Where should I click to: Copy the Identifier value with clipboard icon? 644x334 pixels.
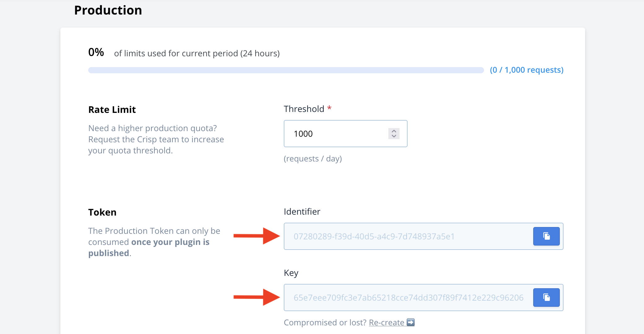pos(546,236)
